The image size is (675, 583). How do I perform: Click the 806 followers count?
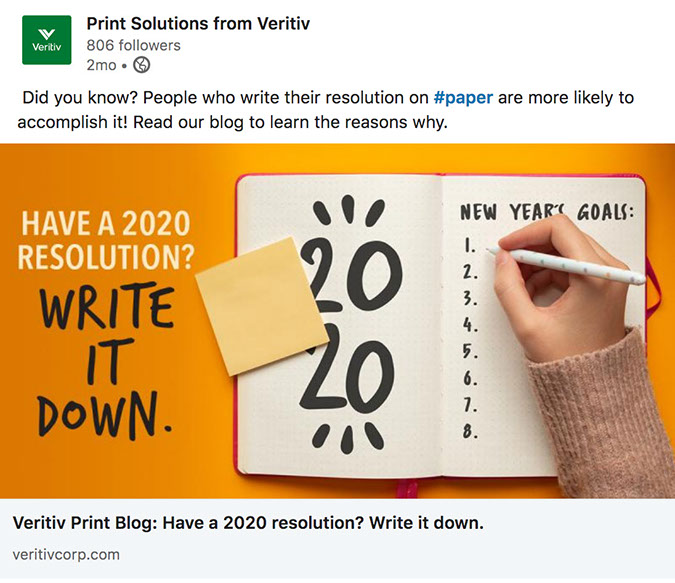[133, 45]
